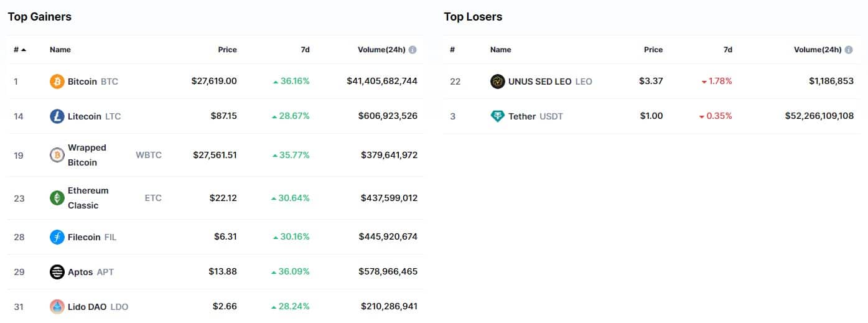Click Top Gainers Volume(24h) info icon
This screenshot has width=868, height=323.
point(413,50)
